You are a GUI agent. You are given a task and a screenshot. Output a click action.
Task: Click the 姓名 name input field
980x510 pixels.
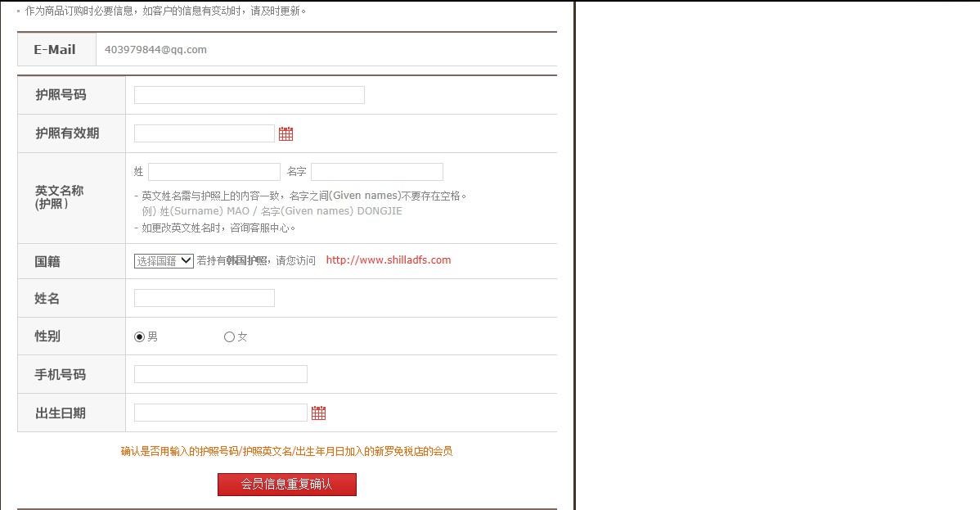pos(204,297)
